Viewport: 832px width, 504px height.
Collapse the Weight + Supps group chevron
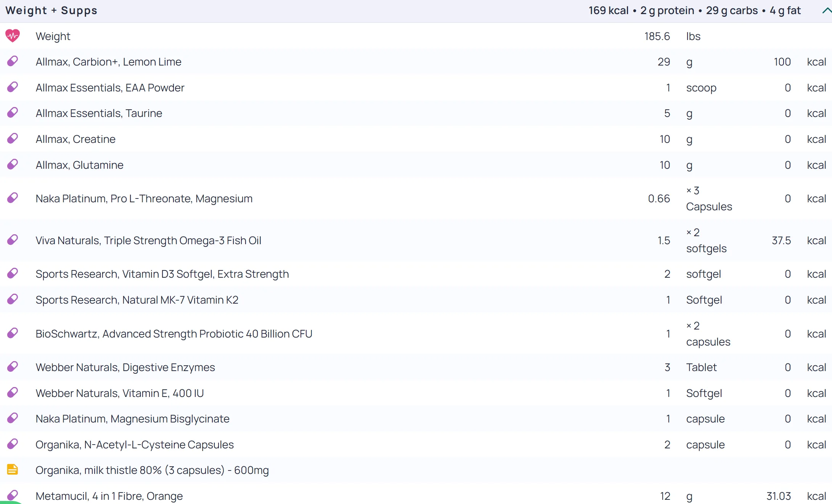826,11
